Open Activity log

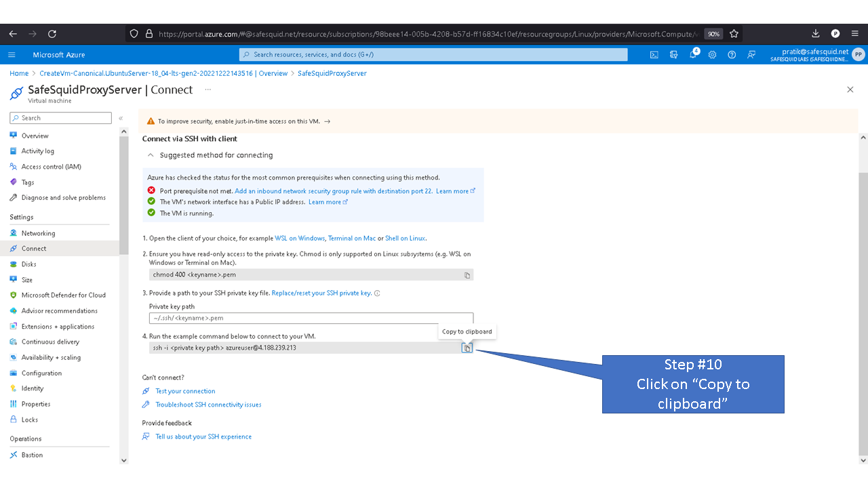click(37, 151)
